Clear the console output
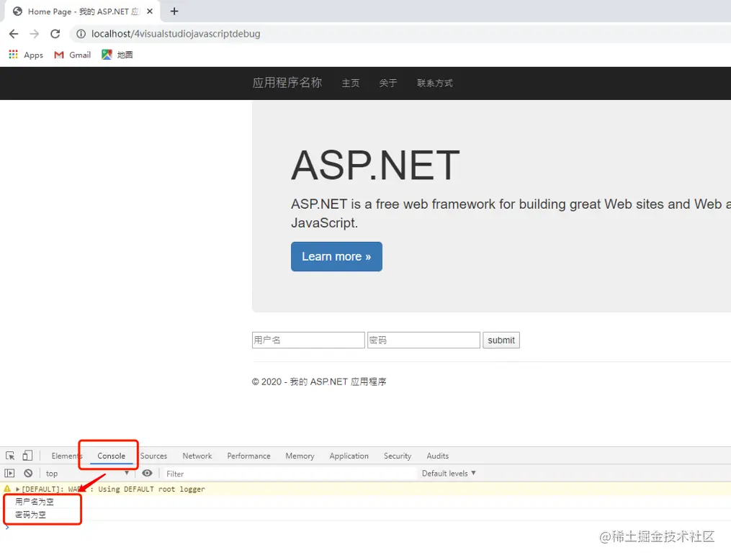Image resolution: width=731 pixels, height=560 pixels. (x=28, y=474)
